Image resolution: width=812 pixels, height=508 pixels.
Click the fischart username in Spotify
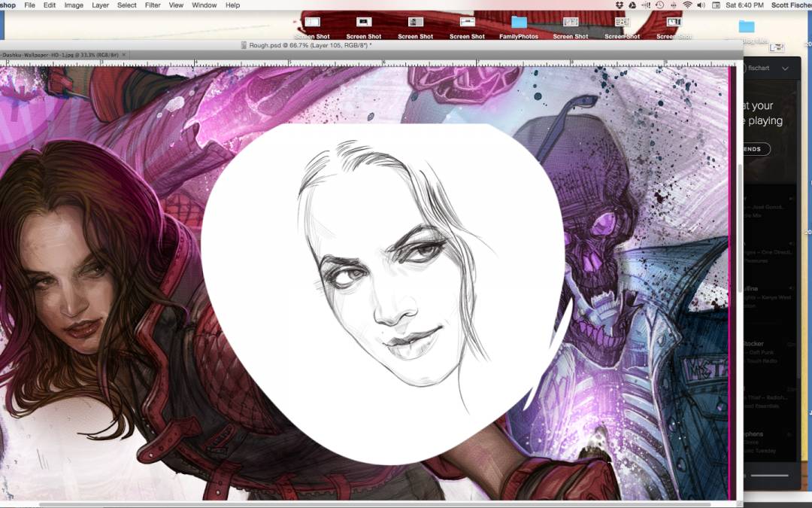759,68
